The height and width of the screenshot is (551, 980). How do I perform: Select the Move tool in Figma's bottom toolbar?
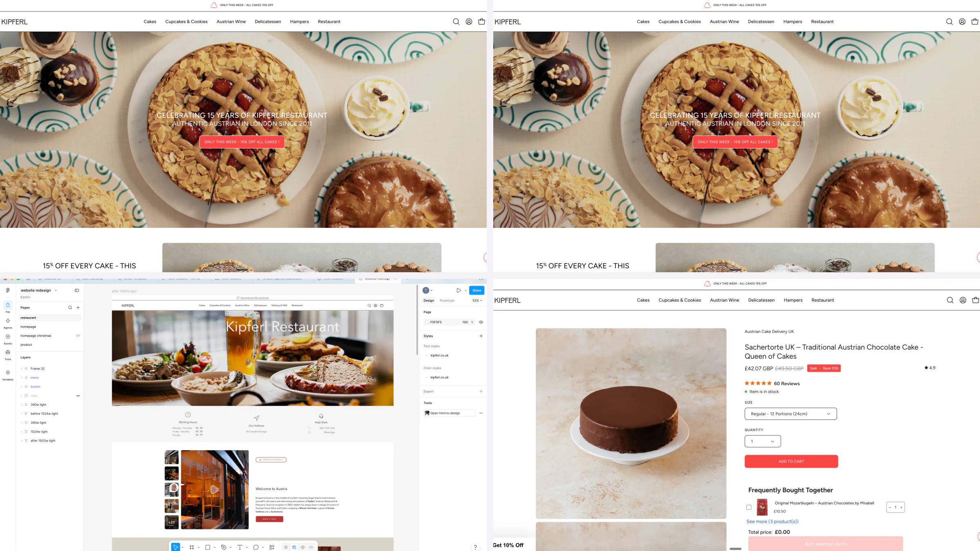pyautogui.click(x=176, y=547)
